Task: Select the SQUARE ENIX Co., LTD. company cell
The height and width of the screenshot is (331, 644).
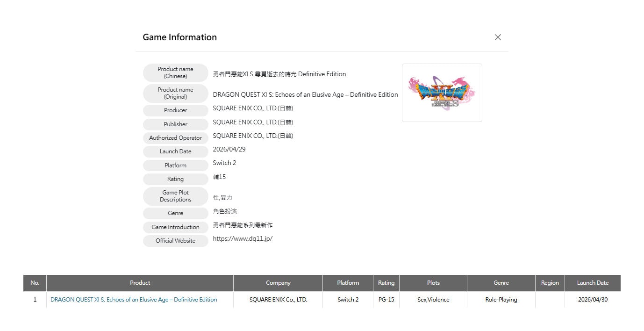Action: pyautogui.click(x=278, y=299)
